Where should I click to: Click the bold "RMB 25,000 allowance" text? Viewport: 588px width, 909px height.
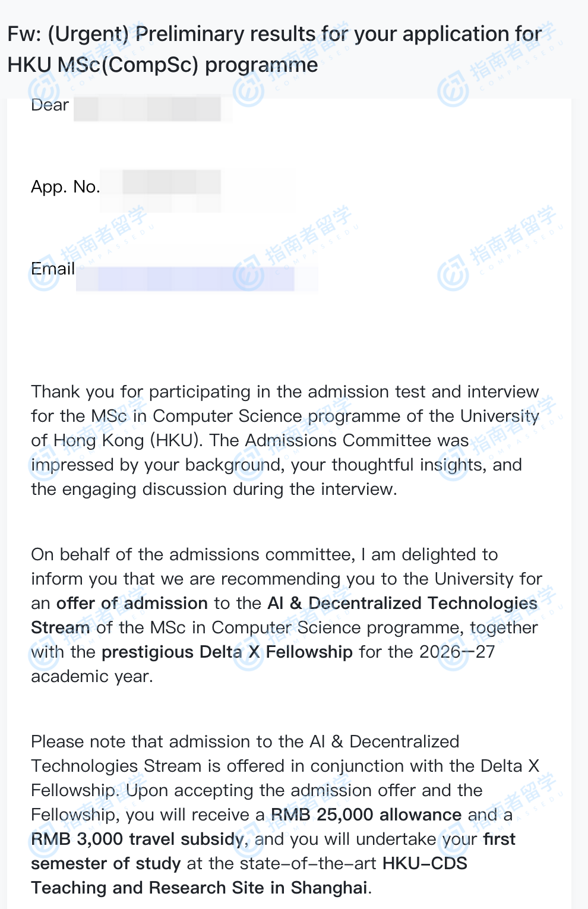coord(366,815)
